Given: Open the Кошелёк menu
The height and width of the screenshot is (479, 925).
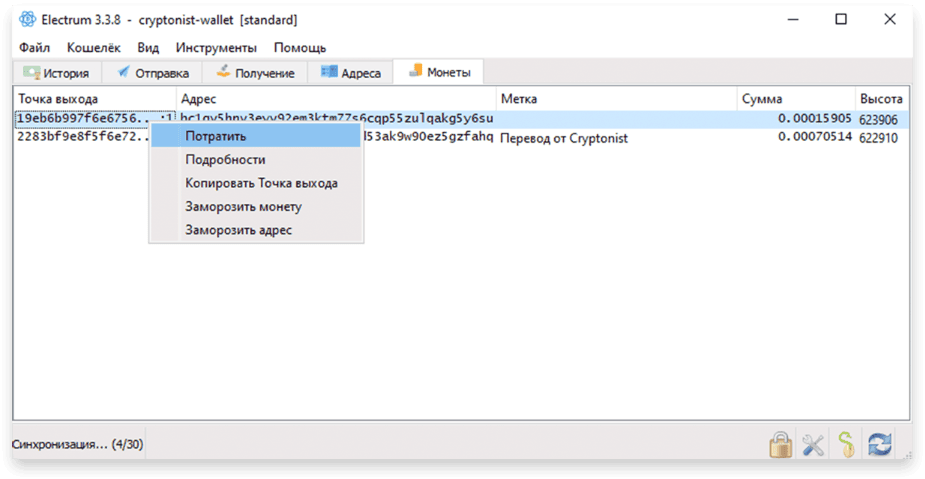Looking at the screenshot, I should tap(93, 48).
